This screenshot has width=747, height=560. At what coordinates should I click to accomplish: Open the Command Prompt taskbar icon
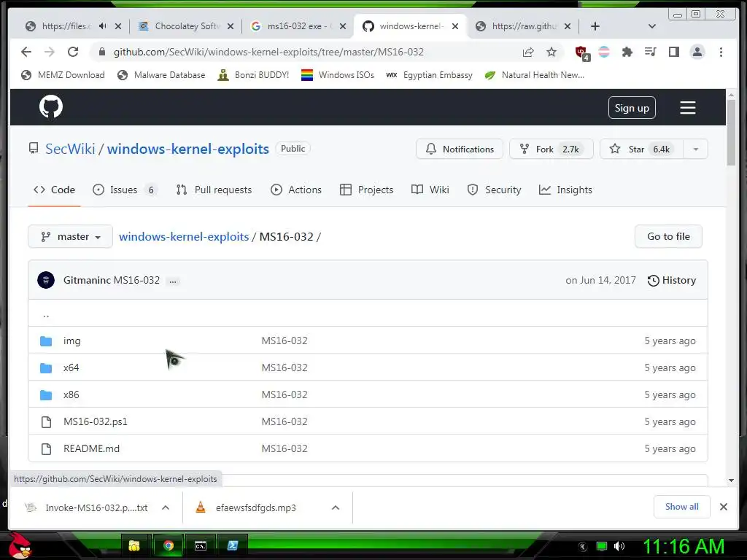click(x=201, y=545)
